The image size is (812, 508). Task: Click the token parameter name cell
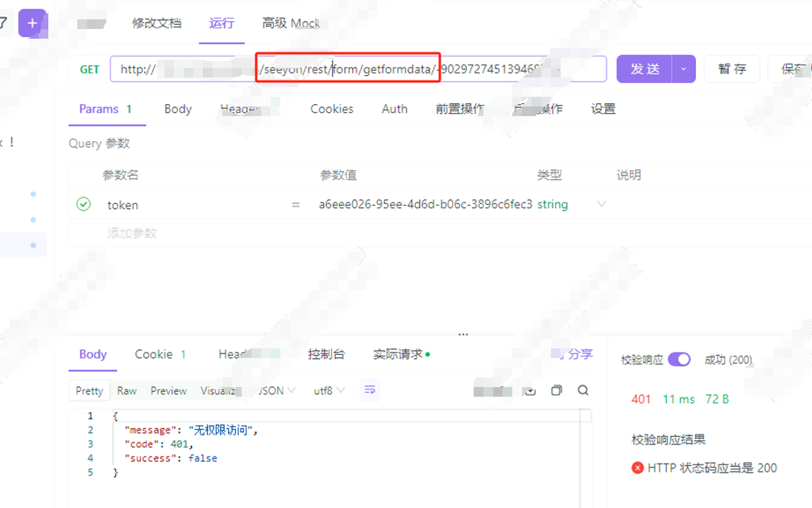click(x=122, y=206)
